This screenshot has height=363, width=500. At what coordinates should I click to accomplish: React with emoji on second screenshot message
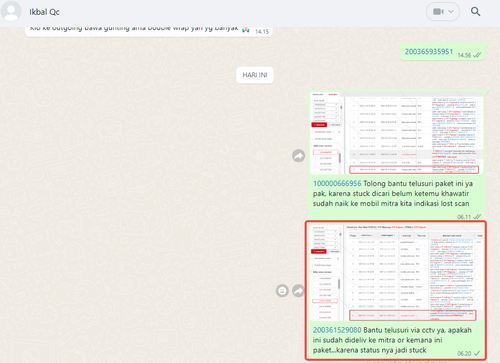coord(282,291)
